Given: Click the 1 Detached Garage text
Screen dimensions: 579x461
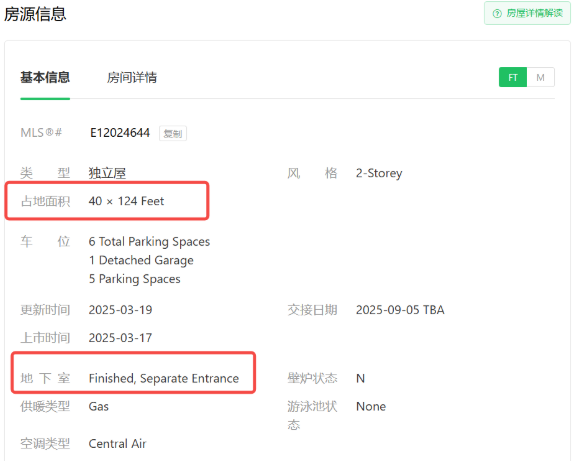Looking at the screenshot, I should point(141,260).
